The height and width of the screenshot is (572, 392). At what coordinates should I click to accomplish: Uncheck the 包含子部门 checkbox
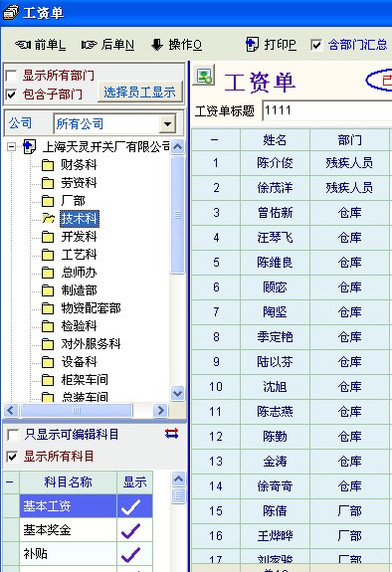pos(11,95)
